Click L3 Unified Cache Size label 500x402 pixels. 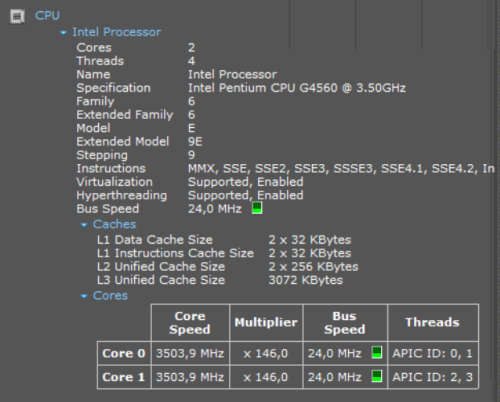click(161, 280)
